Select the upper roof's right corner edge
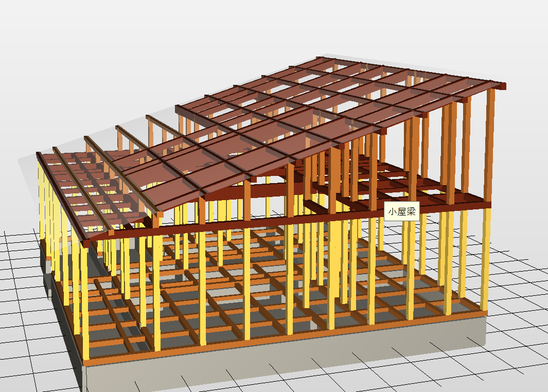Screen dimensions: 548x392 point(502,86)
